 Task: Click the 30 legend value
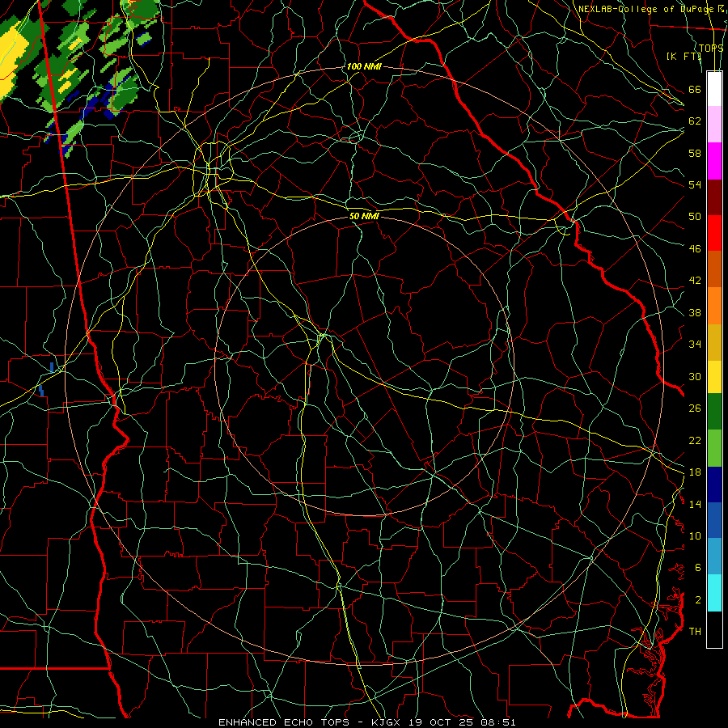click(x=695, y=376)
